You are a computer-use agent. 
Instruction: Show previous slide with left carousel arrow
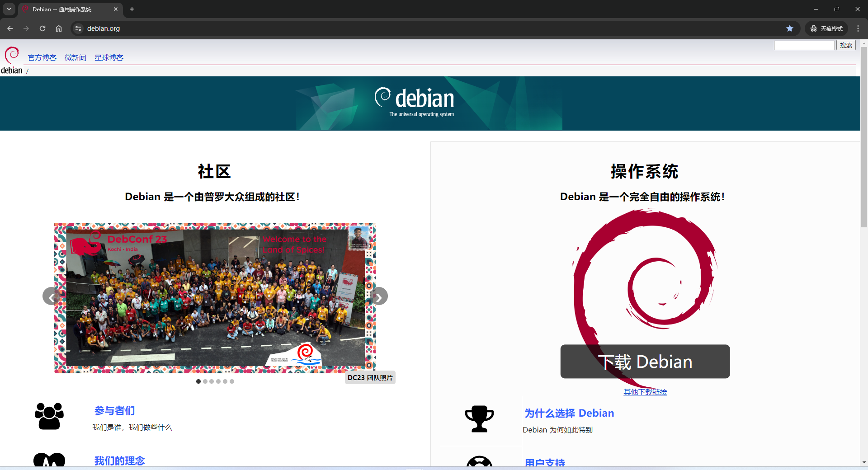(52, 296)
